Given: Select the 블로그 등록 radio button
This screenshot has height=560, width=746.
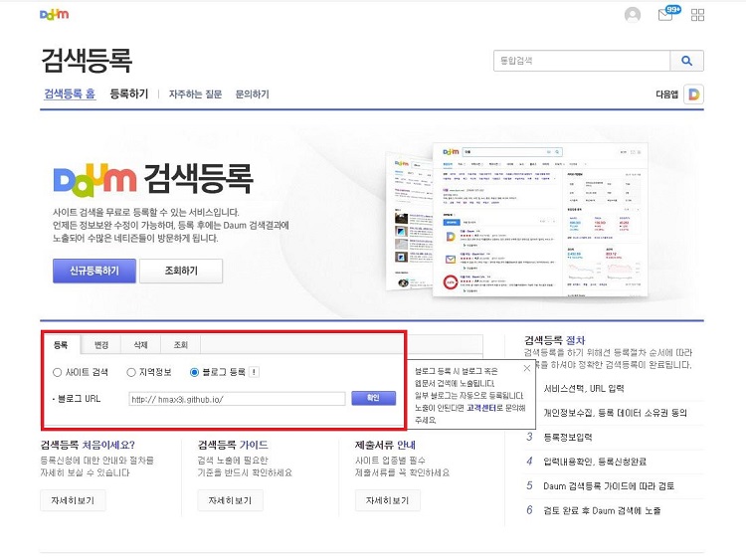Looking at the screenshot, I should pos(194,372).
